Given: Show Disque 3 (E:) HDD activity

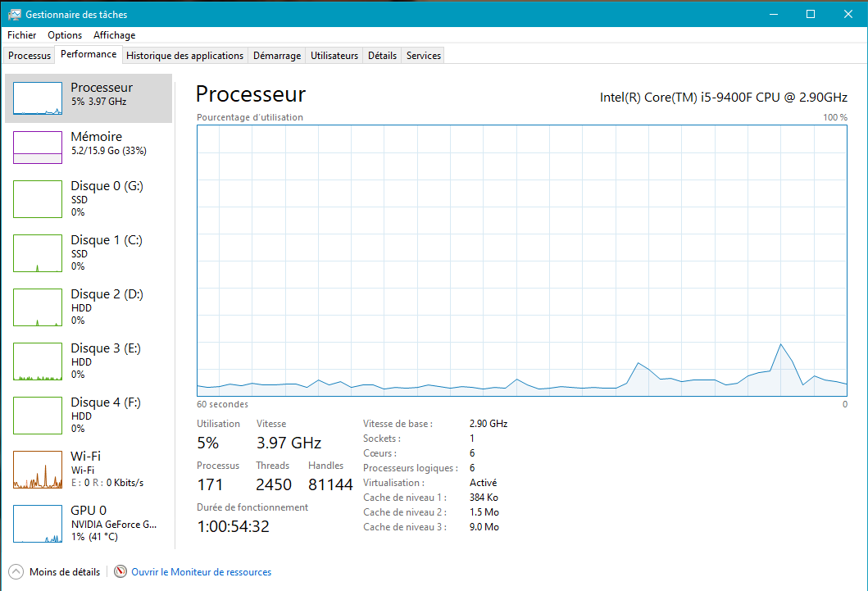Looking at the screenshot, I should 38,361.
